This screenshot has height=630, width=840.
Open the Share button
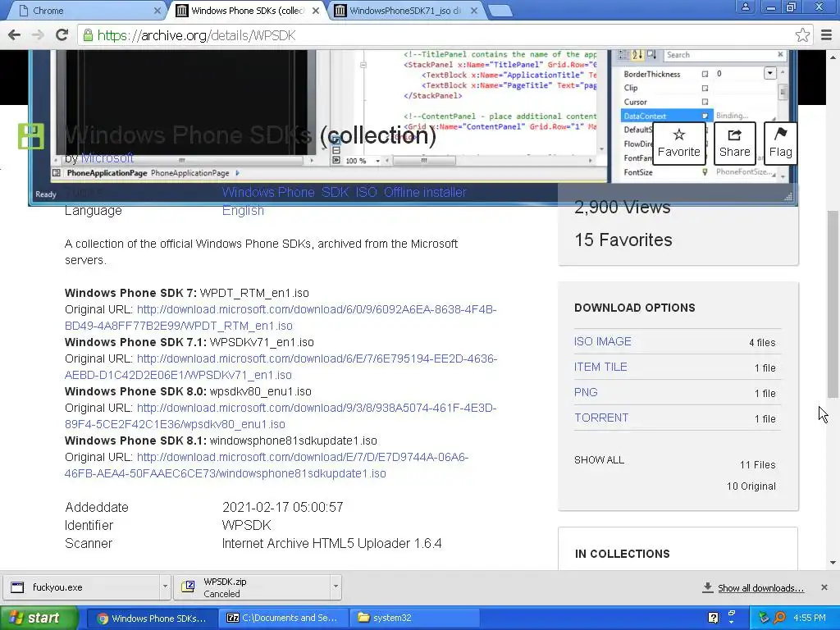click(734, 143)
